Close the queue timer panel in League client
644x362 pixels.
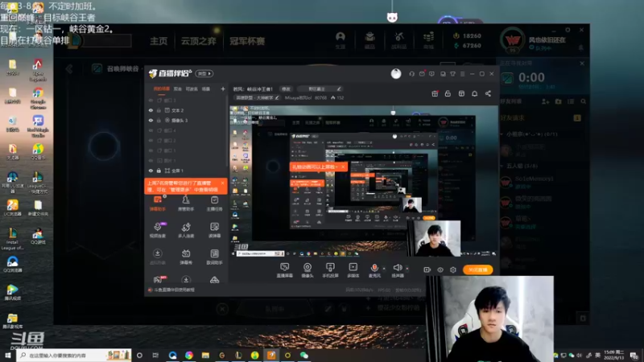(x=582, y=64)
